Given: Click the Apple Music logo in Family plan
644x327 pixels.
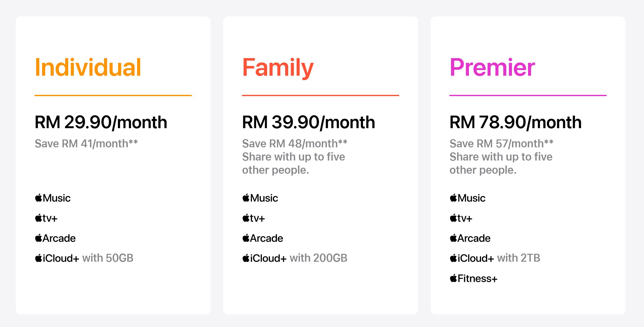Looking at the screenshot, I should 260,198.
